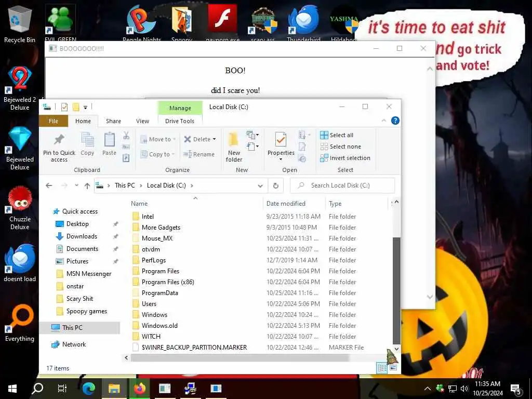The width and height of the screenshot is (532, 399).
Task: Click the Properties checkmark icon
Action: 281,140
